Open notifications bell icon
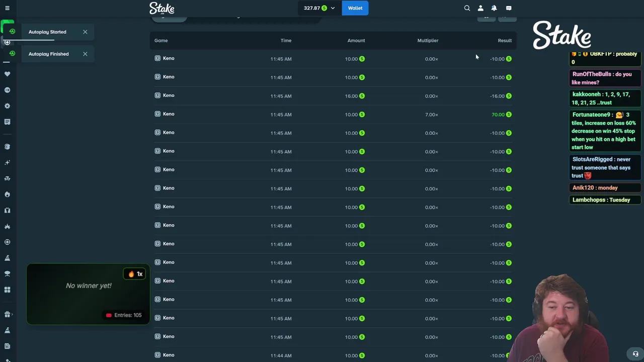Image resolution: width=644 pixels, height=362 pixels. pyautogui.click(x=494, y=8)
